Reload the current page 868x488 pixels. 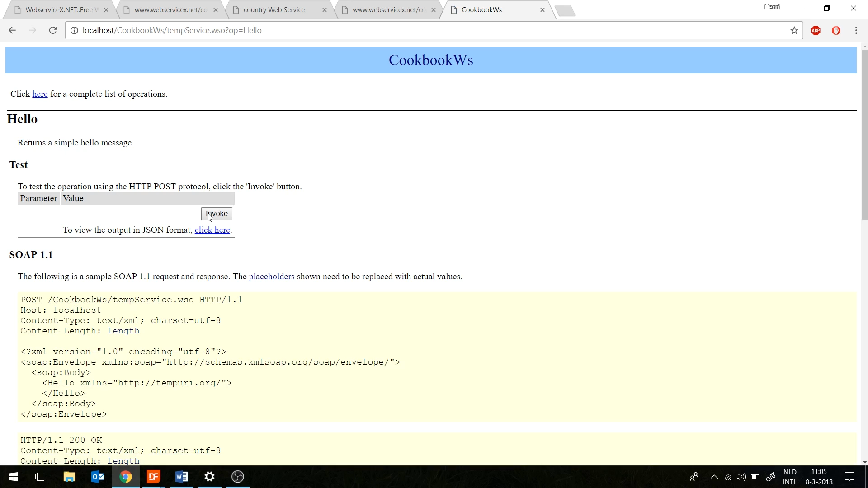coord(53,30)
